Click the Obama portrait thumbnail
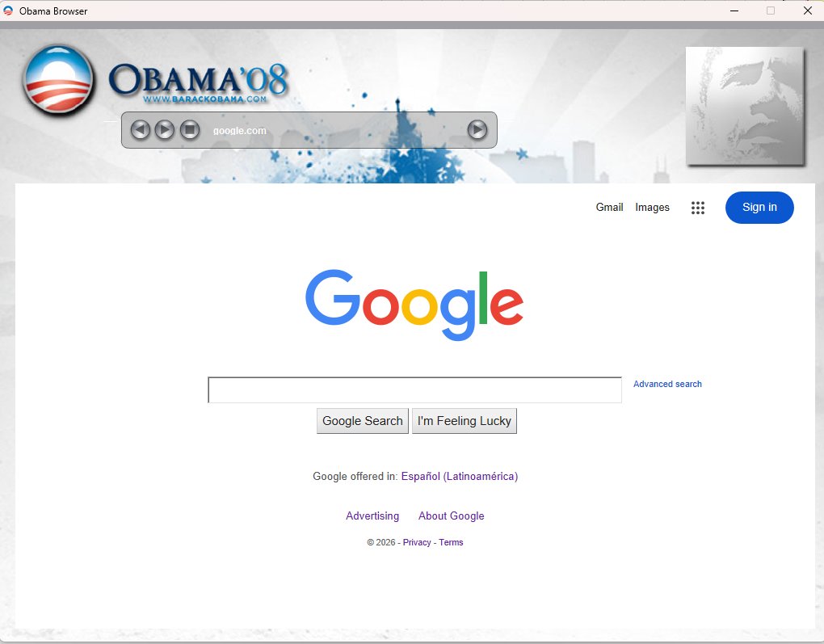 pos(745,106)
